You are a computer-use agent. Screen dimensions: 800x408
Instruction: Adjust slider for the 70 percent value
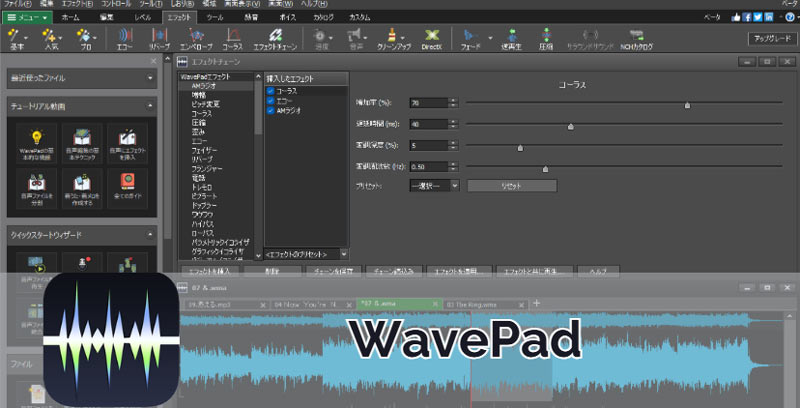click(x=687, y=105)
